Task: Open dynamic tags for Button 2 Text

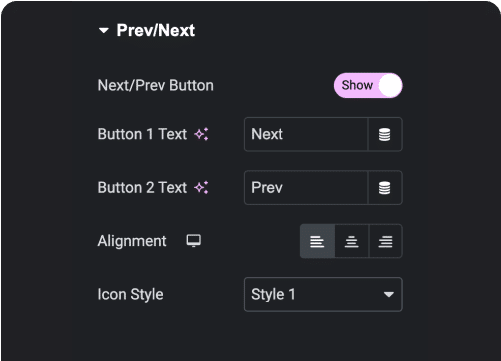Action: [385, 188]
